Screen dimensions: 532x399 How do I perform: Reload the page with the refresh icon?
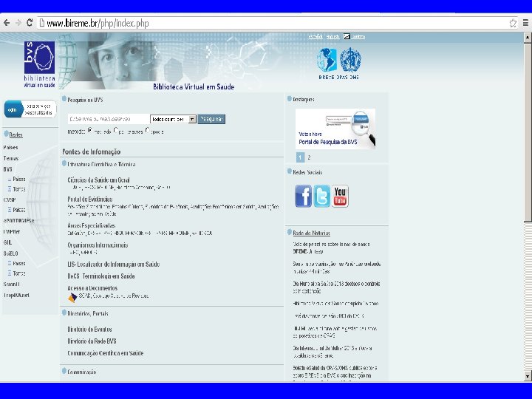point(30,23)
